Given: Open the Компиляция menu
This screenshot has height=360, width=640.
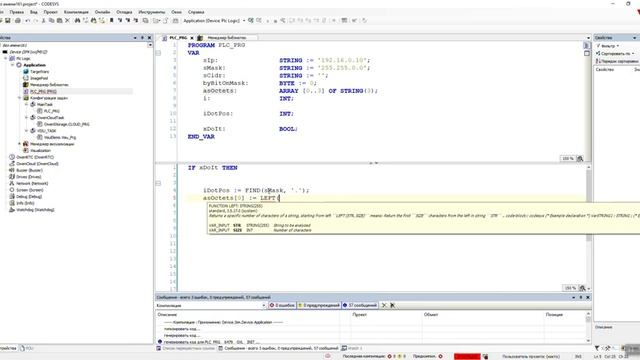Looking at the screenshot, I should [76, 12].
